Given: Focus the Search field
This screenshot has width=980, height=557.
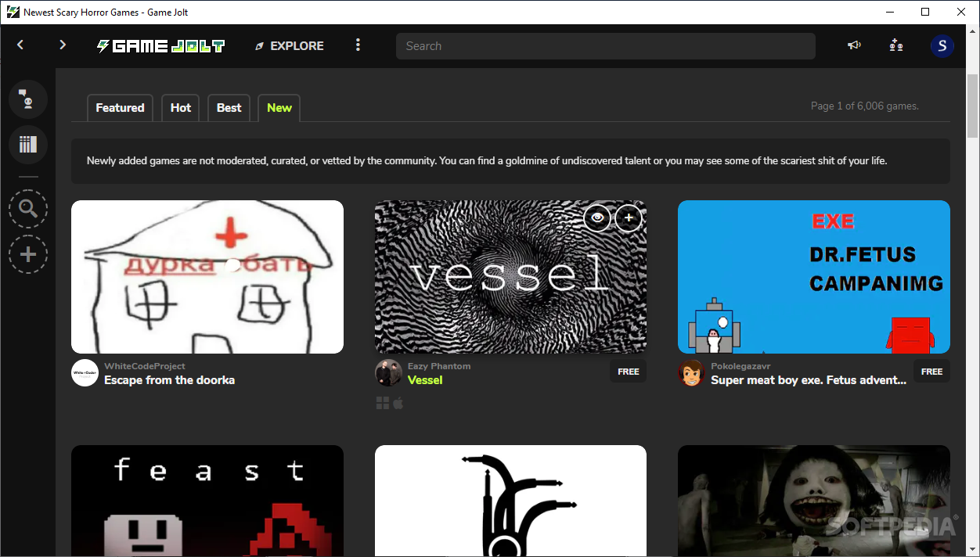Looking at the screenshot, I should pos(605,46).
